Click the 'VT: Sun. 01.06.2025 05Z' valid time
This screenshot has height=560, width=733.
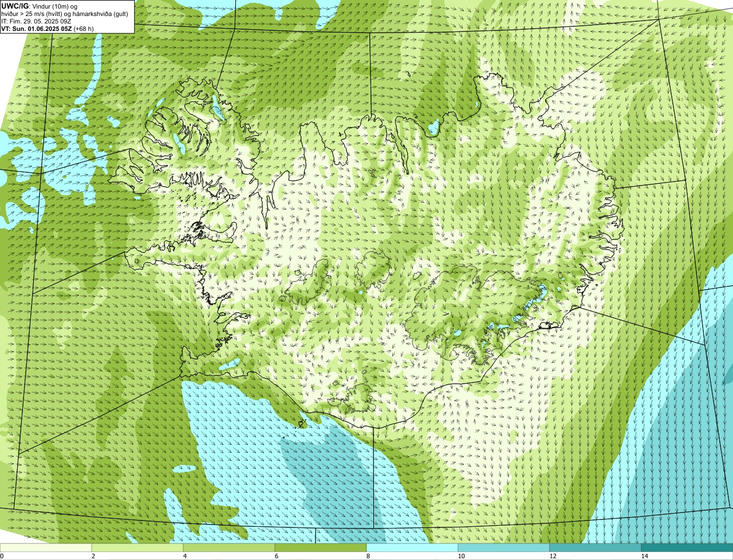click(x=36, y=29)
